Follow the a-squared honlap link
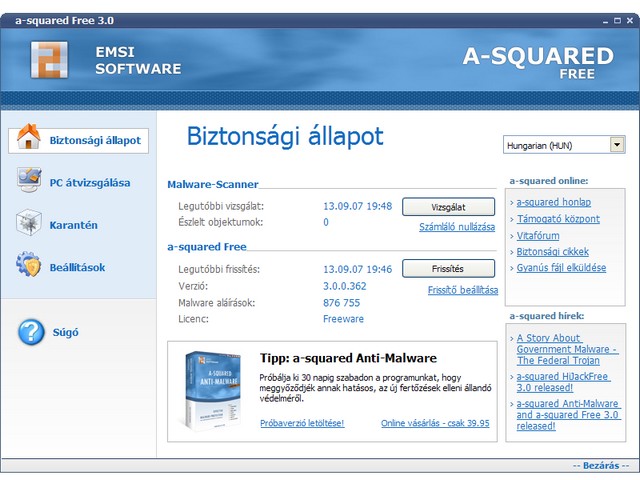This screenshot has height=480, width=640. tap(553, 202)
